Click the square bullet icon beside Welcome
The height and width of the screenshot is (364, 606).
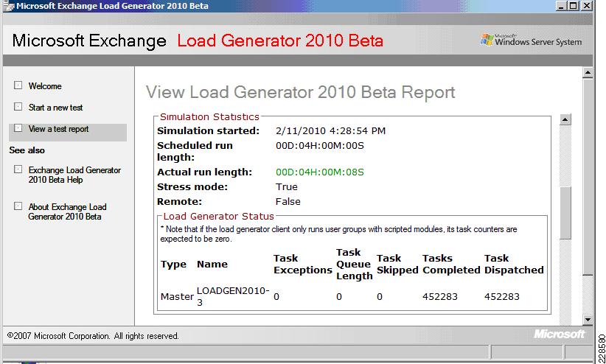coord(18,85)
